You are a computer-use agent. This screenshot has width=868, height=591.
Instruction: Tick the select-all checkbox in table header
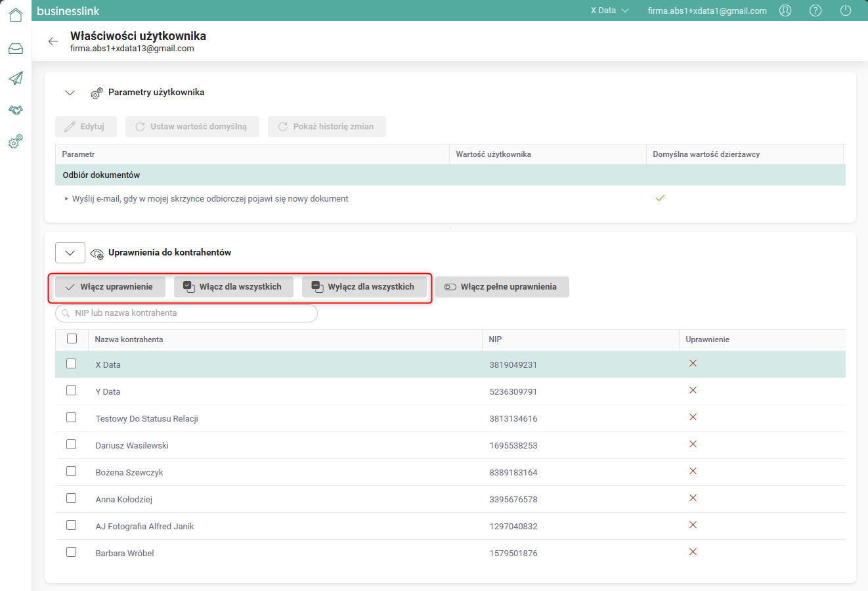[72, 339]
